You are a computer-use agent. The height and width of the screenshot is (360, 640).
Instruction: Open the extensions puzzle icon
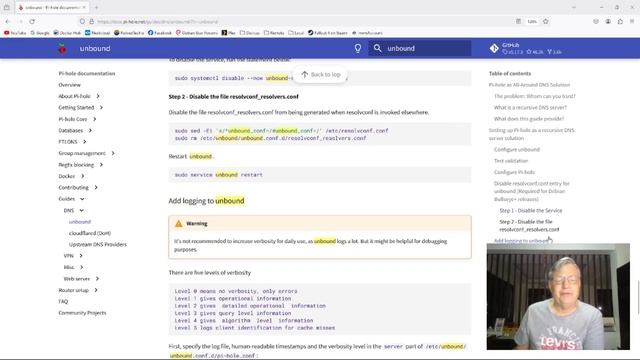point(620,21)
